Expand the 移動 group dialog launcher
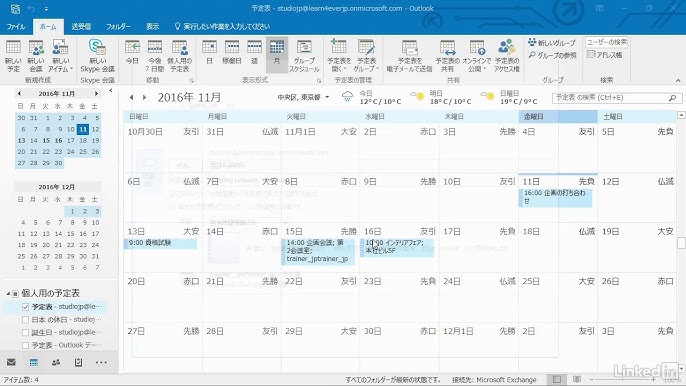This screenshot has width=686, height=386. click(x=192, y=81)
